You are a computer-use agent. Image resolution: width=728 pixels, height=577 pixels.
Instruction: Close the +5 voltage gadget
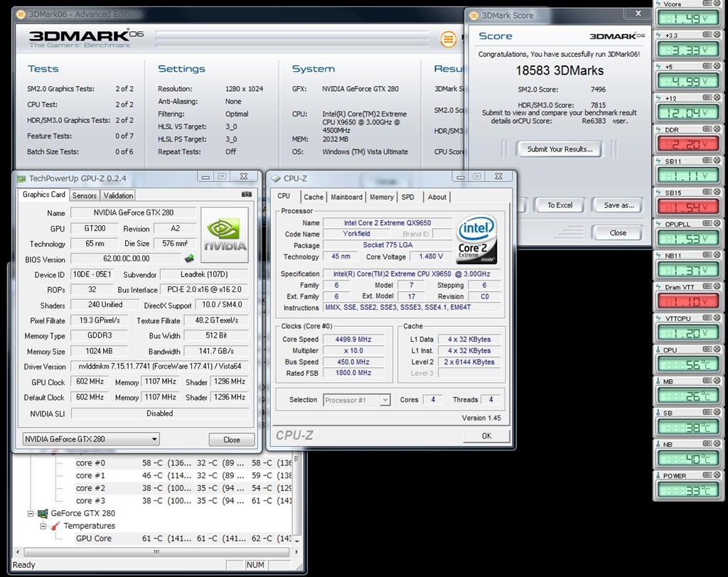tap(717, 66)
